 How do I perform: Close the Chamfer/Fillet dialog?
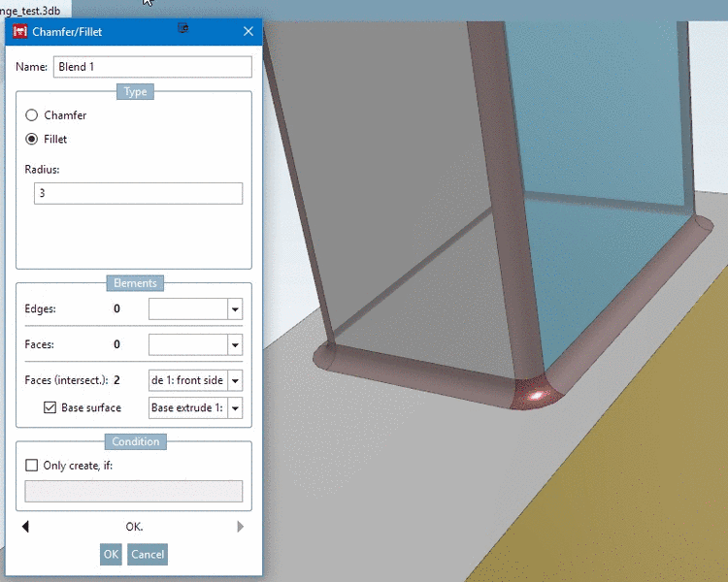point(248,32)
